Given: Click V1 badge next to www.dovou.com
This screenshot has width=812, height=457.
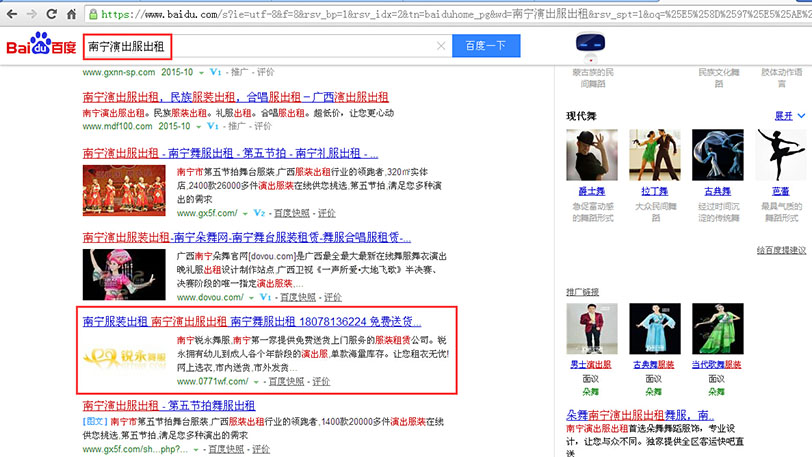Looking at the screenshot, I should click(265, 297).
